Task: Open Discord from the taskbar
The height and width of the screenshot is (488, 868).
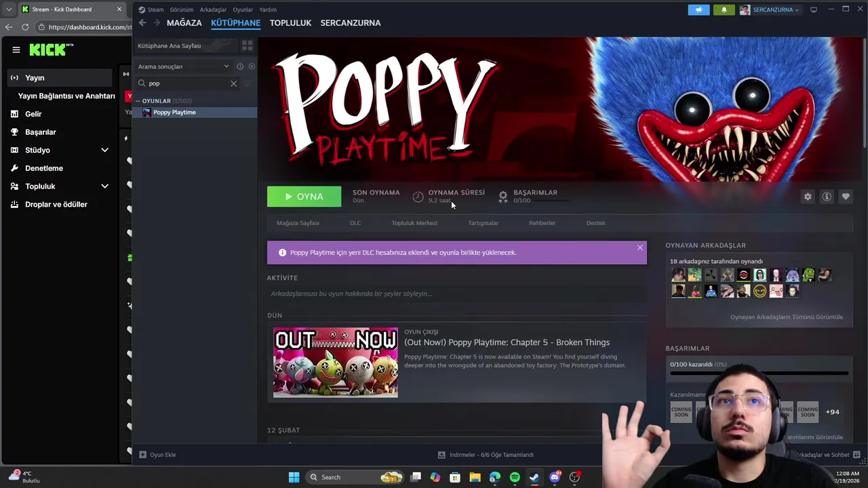Action: click(555, 477)
